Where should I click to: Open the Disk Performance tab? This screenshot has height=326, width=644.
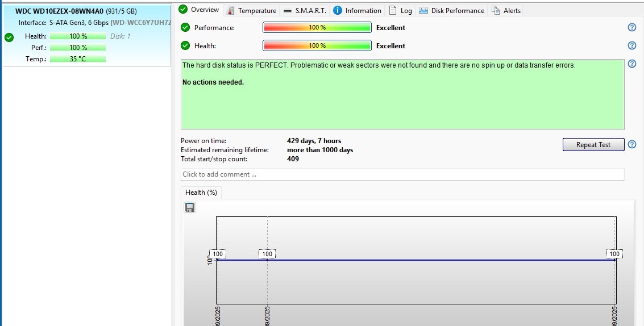coord(452,10)
